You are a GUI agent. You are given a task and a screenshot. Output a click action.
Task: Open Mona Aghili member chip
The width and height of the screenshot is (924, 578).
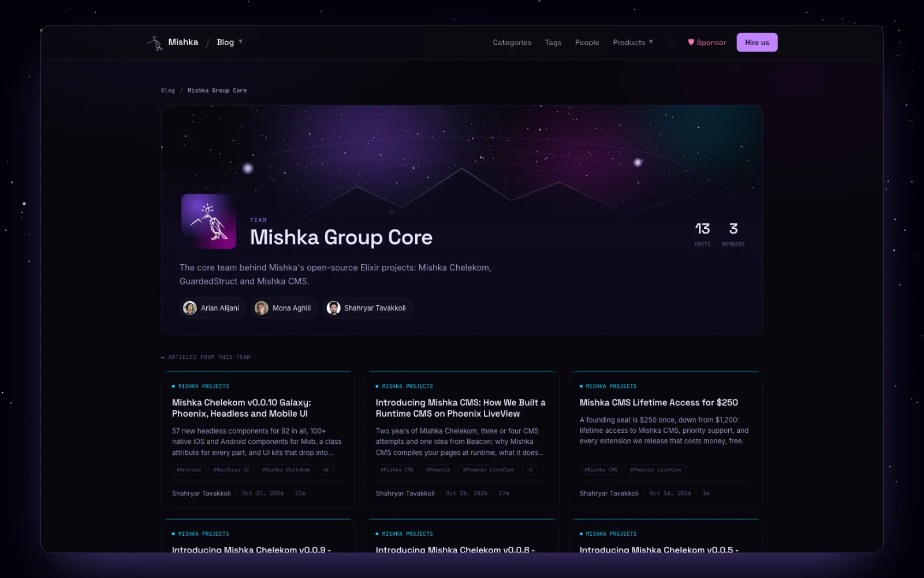(x=284, y=308)
